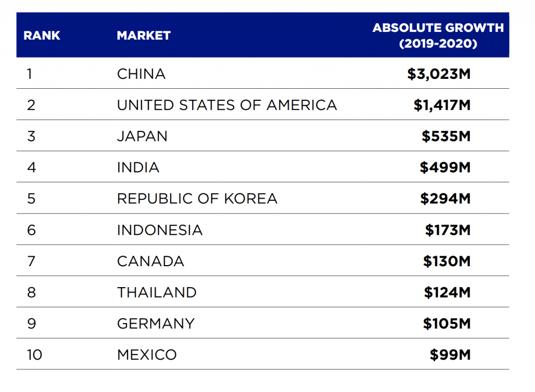Image resolution: width=535 pixels, height=392 pixels.
Task: Click the $499M growth value
Action: (x=445, y=168)
